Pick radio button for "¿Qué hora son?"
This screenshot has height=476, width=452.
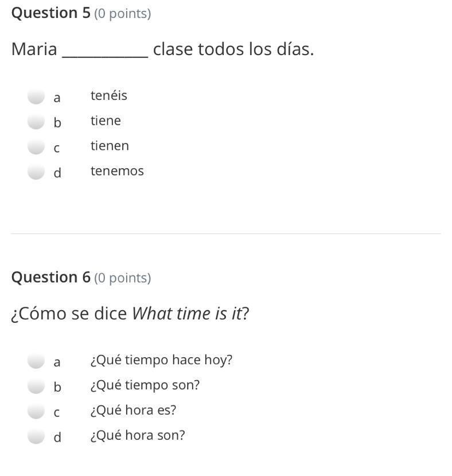coord(36,436)
